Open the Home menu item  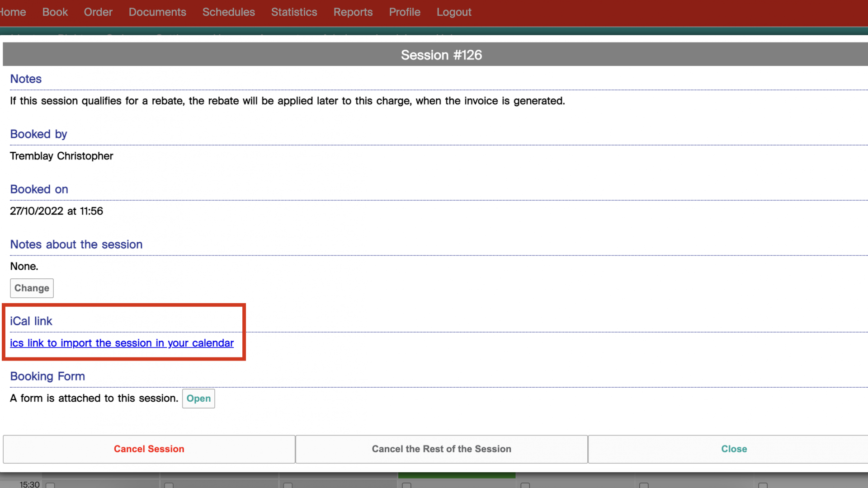(13, 12)
